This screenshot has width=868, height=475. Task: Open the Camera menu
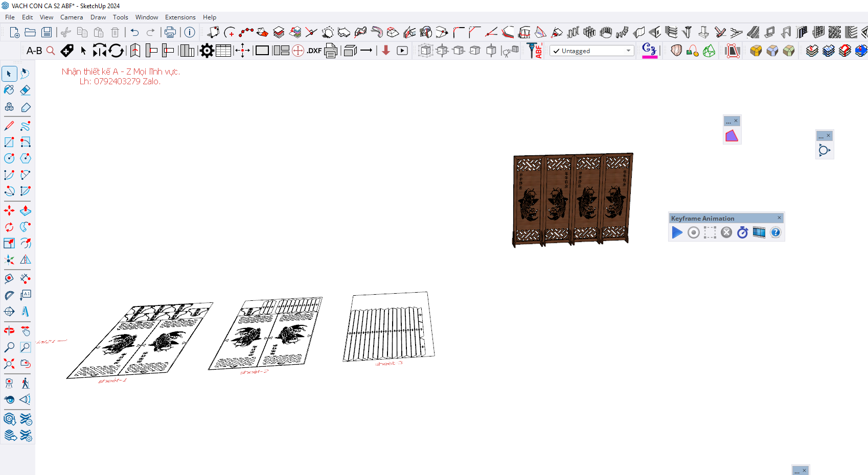coord(72,17)
